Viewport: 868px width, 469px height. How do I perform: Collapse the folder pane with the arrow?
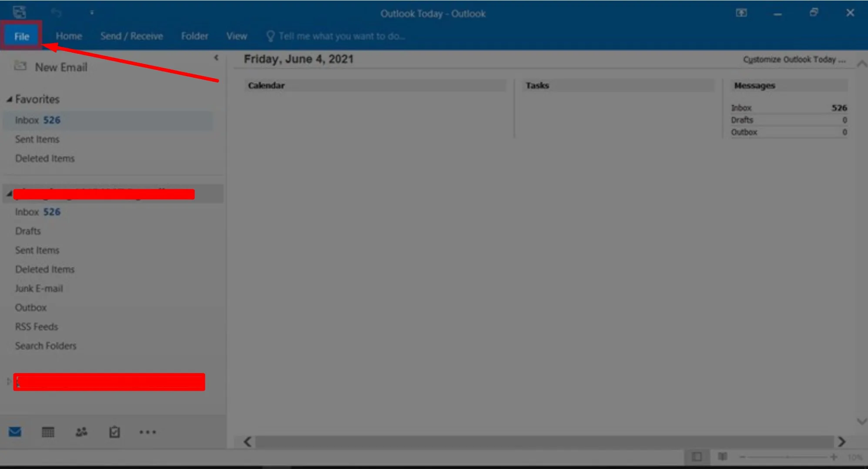pos(217,57)
